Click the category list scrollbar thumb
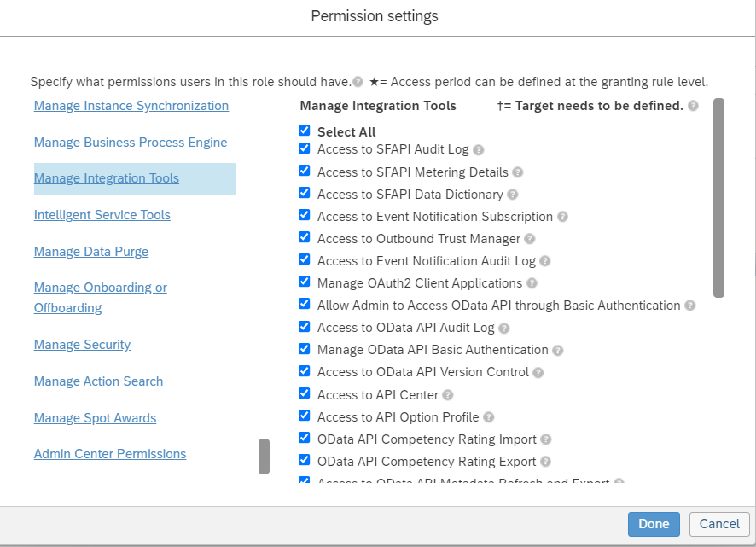The height and width of the screenshot is (547, 756). point(264,456)
